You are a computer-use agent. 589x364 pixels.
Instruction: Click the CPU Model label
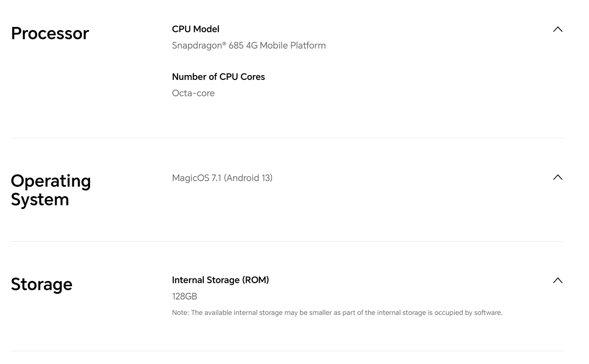pos(195,29)
